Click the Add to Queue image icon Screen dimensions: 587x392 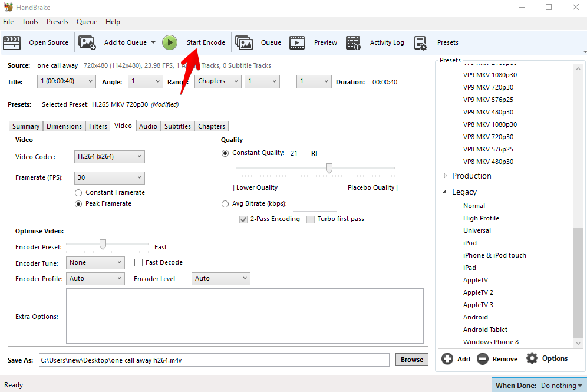click(87, 42)
